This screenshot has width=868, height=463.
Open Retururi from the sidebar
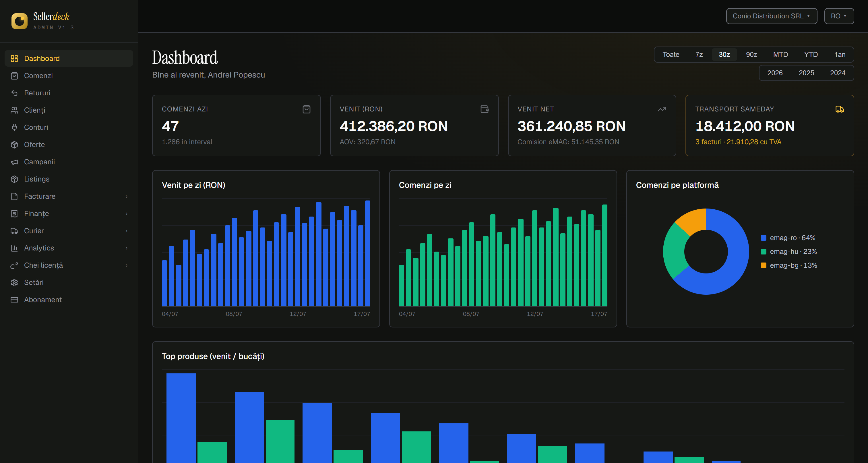point(69,93)
